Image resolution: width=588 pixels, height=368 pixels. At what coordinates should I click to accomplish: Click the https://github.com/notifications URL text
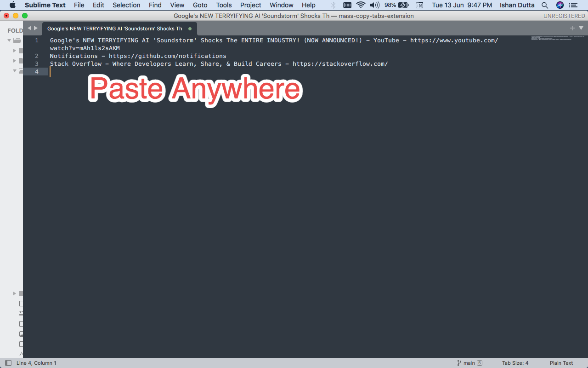click(168, 56)
